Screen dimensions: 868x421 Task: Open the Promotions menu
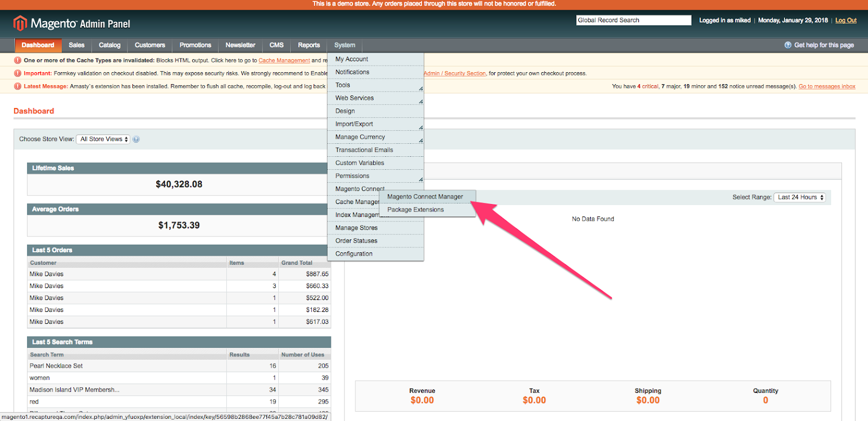point(195,45)
